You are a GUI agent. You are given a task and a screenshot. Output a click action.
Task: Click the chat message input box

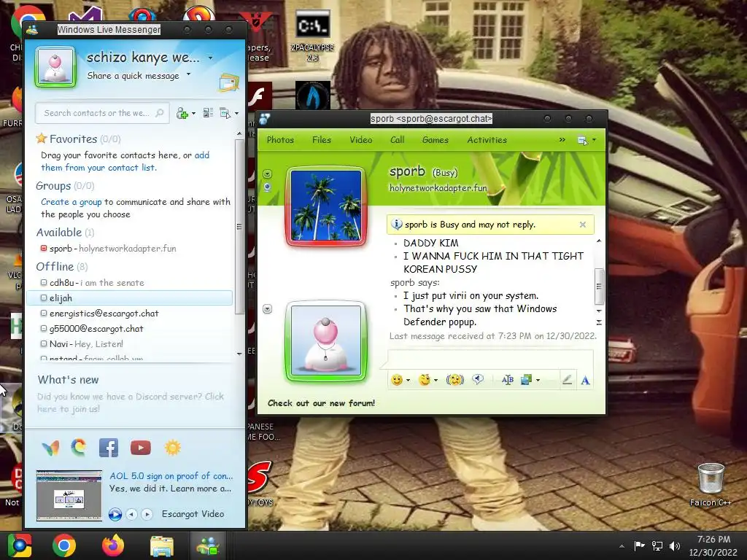click(491, 359)
